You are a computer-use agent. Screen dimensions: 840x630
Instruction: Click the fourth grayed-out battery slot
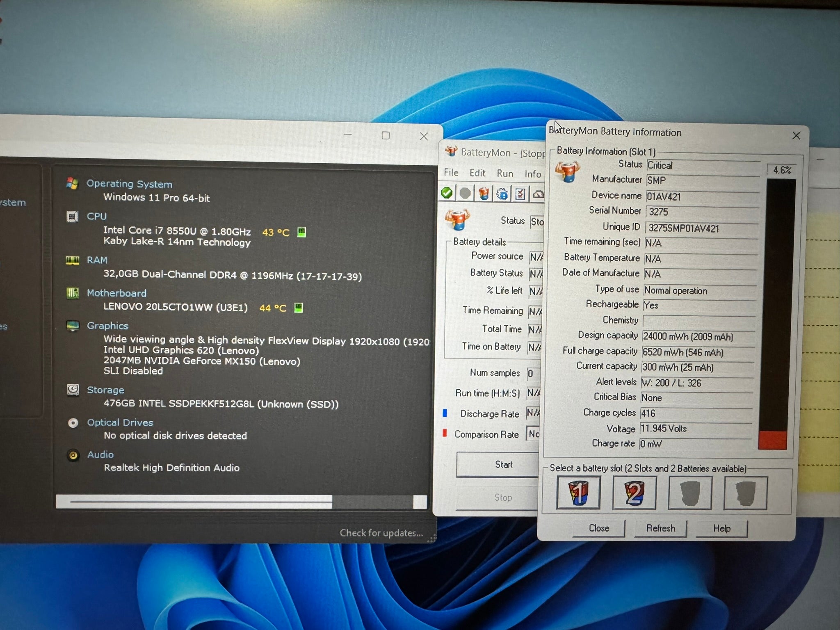[745, 493]
